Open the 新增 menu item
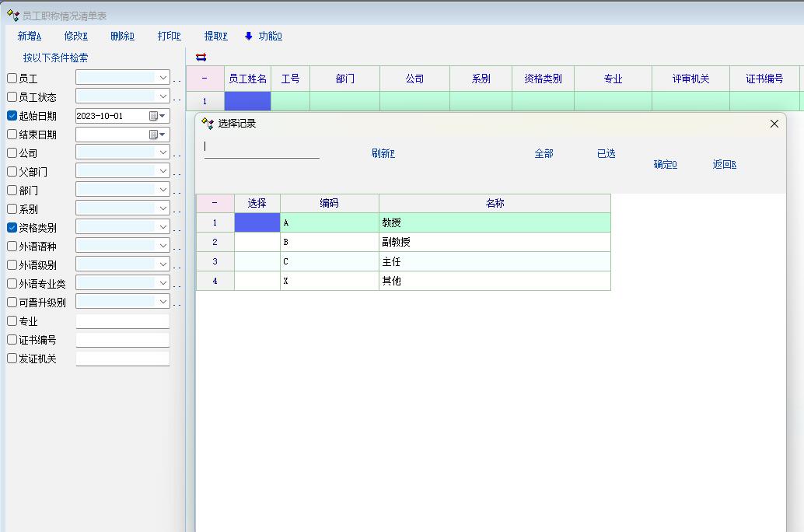 click(30, 36)
